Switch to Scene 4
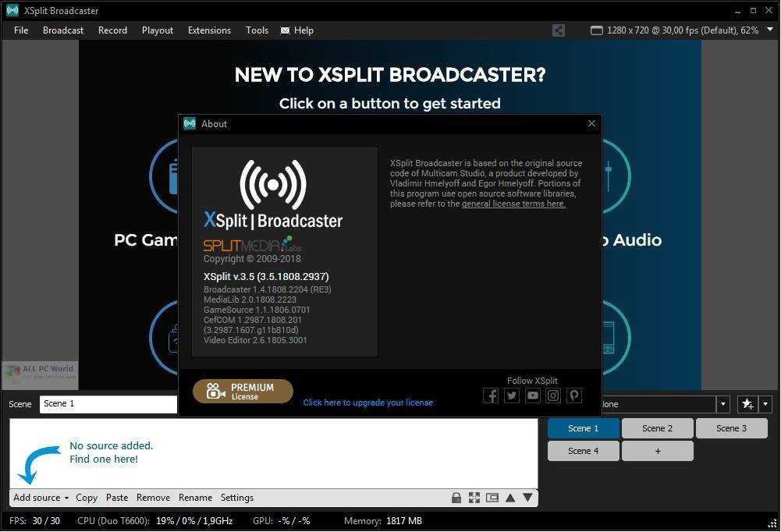 coord(584,451)
